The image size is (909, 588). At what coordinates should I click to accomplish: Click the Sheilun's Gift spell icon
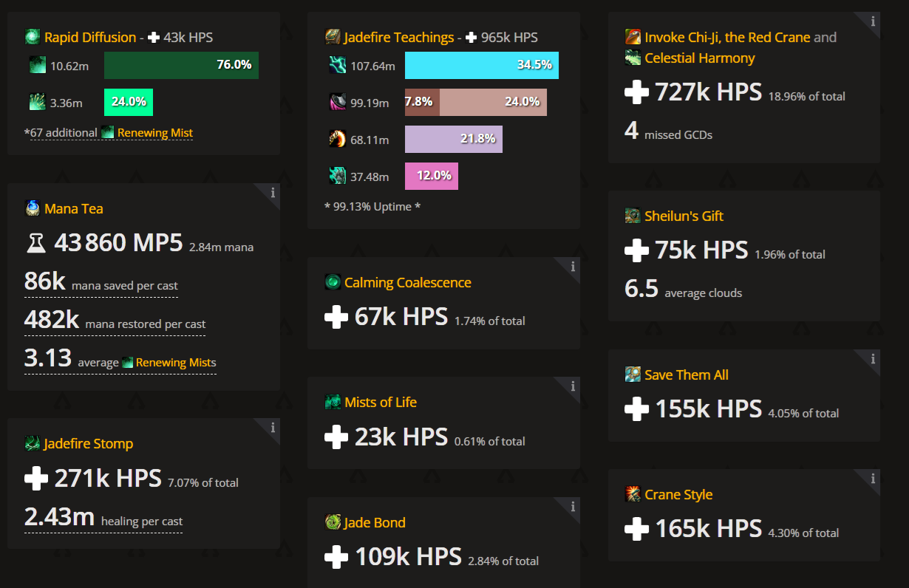(633, 216)
